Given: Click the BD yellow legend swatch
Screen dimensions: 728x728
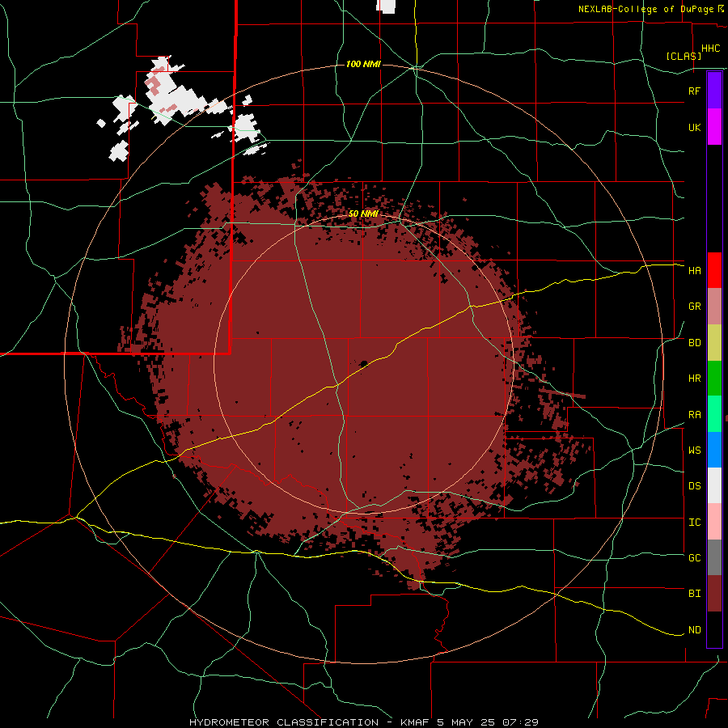Looking at the screenshot, I should [x=714, y=343].
